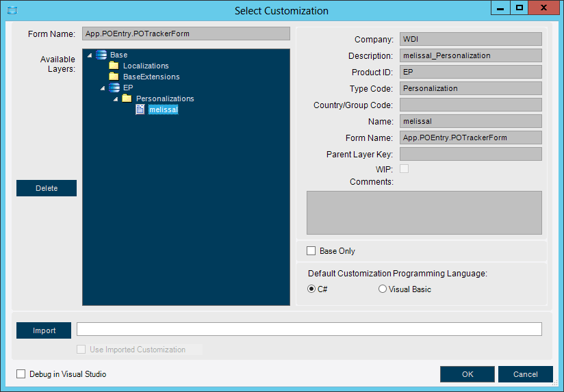Click the BaseExtensions folder icon

(114, 76)
